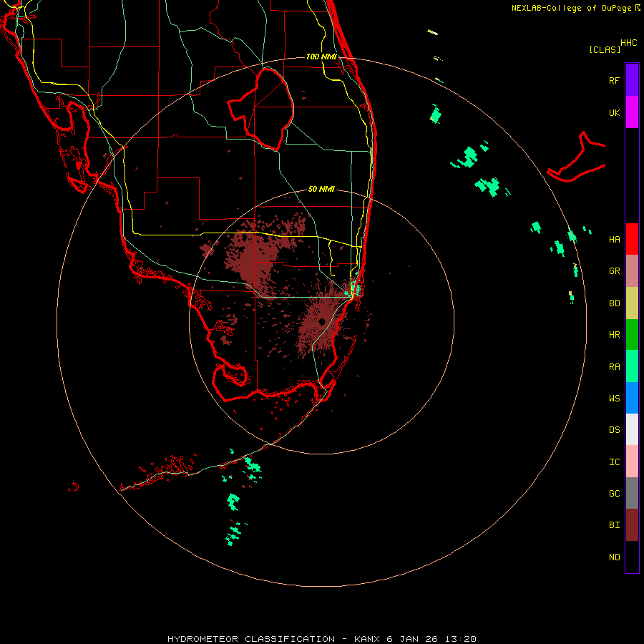Click the "HR" legend label
Image resolution: width=644 pixels, height=644 pixels.
614,335
